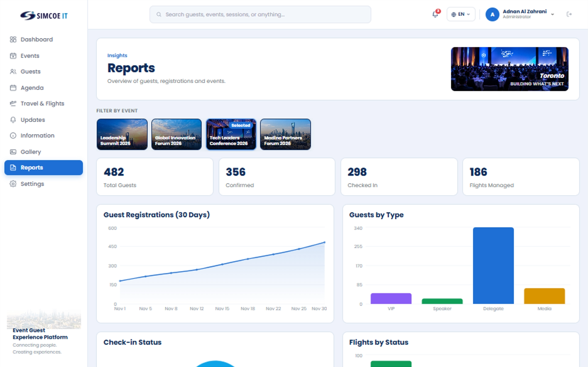Click the Information circle icon
The height and width of the screenshot is (367, 588).
13,136
